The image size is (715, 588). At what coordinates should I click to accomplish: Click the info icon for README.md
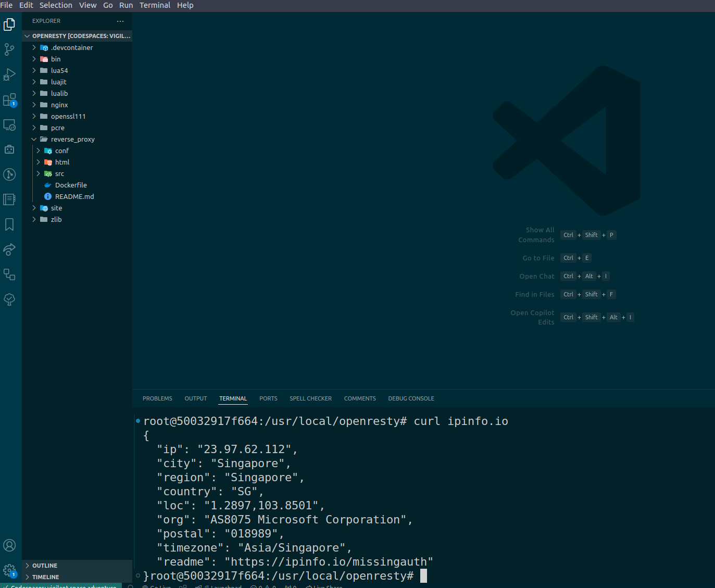pos(48,196)
